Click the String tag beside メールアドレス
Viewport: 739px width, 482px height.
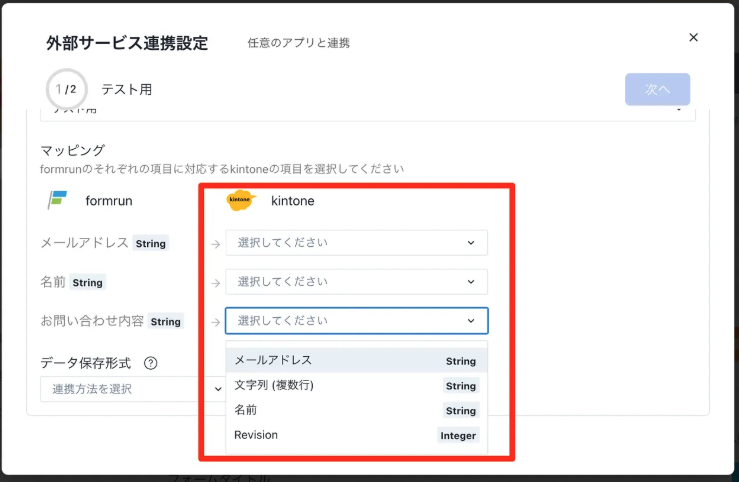click(151, 243)
